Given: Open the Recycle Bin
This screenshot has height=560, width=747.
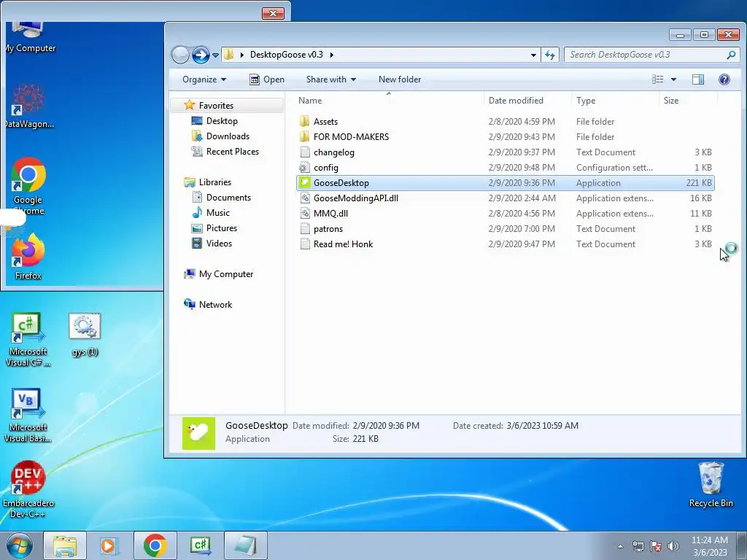Looking at the screenshot, I should click(x=711, y=485).
